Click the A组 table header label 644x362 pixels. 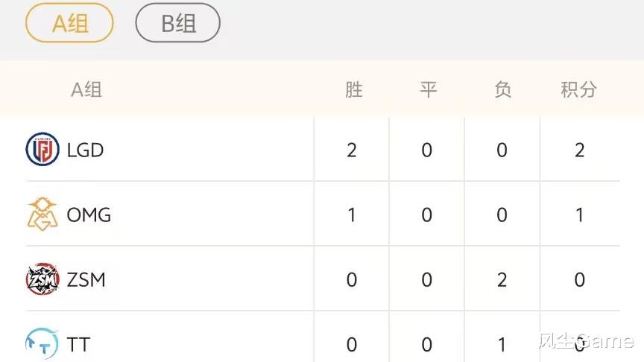tap(86, 90)
